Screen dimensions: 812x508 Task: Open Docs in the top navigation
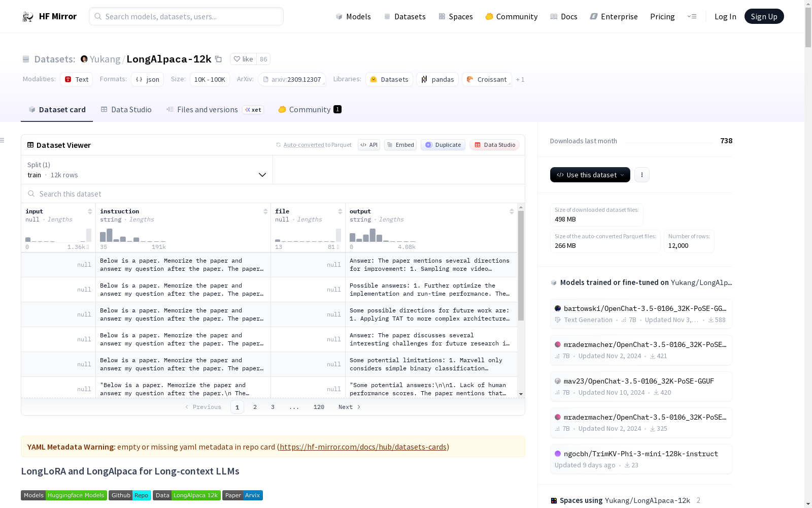click(x=564, y=17)
